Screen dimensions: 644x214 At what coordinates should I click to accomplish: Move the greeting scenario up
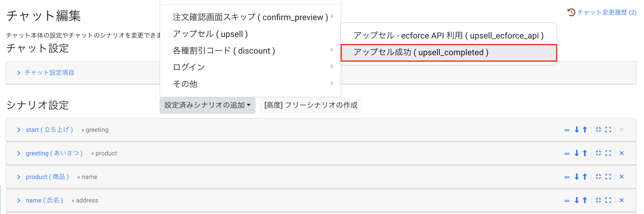[x=585, y=153]
